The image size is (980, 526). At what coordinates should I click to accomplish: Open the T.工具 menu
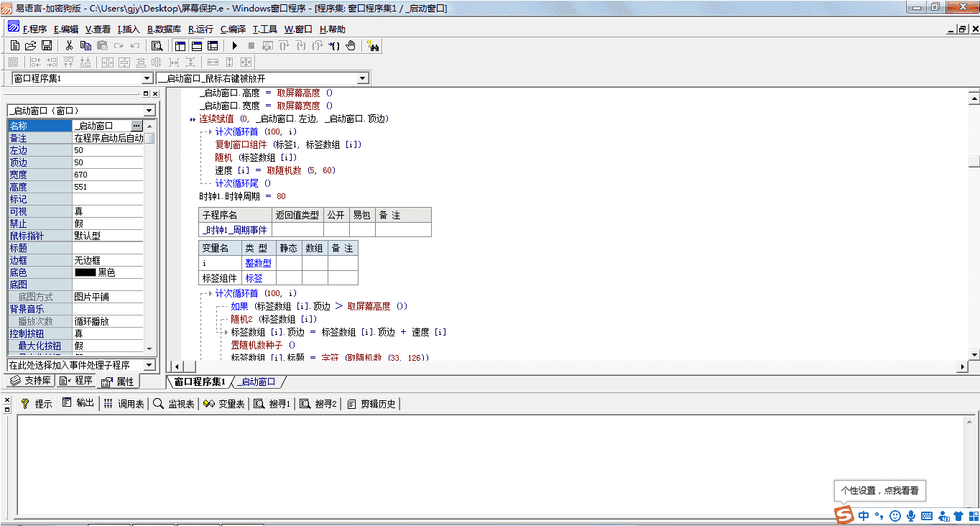click(x=265, y=29)
